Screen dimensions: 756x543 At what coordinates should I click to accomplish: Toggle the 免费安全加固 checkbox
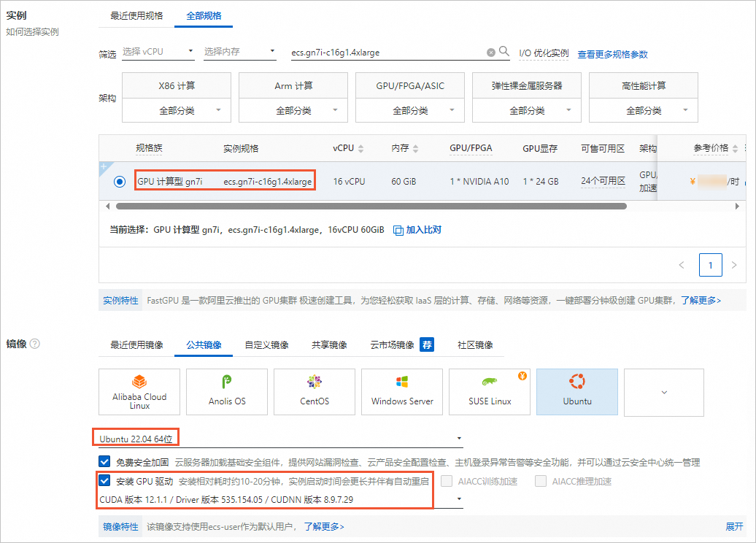click(x=104, y=461)
